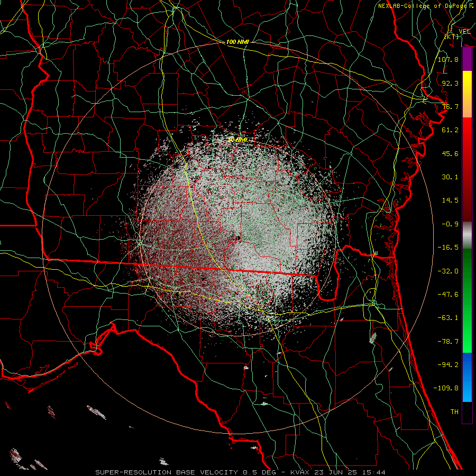Select the -94.2 legend value
476x476 pixels.
tap(448, 364)
